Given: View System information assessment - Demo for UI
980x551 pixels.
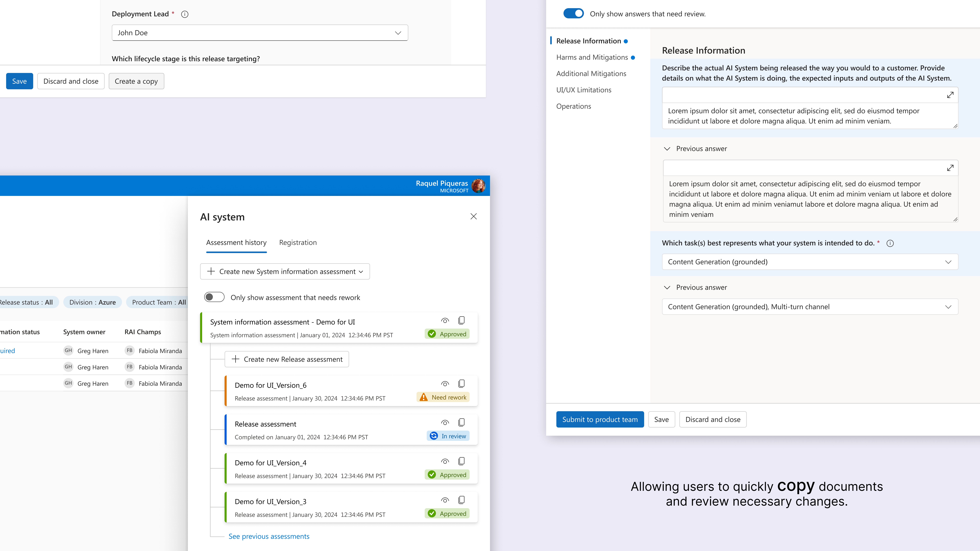Looking at the screenshot, I should pos(445,321).
